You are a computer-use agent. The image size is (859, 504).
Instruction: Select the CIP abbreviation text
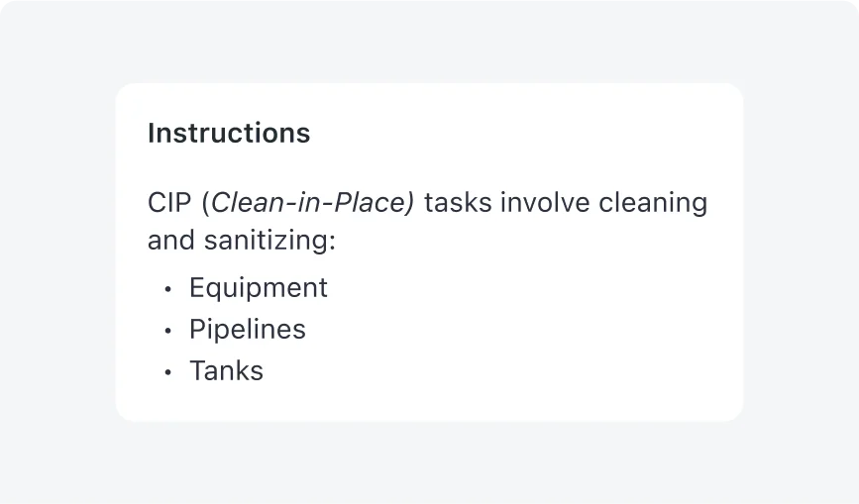pos(169,202)
